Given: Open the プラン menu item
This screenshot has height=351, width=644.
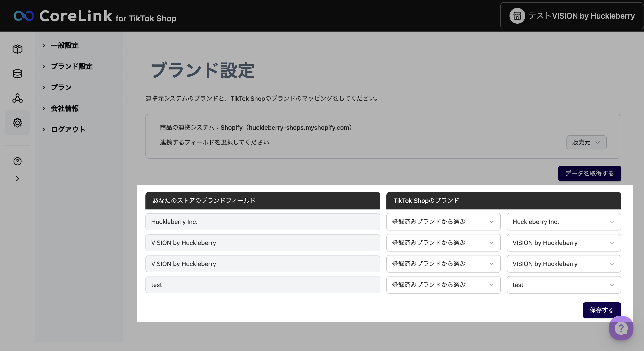Looking at the screenshot, I should pos(61,87).
